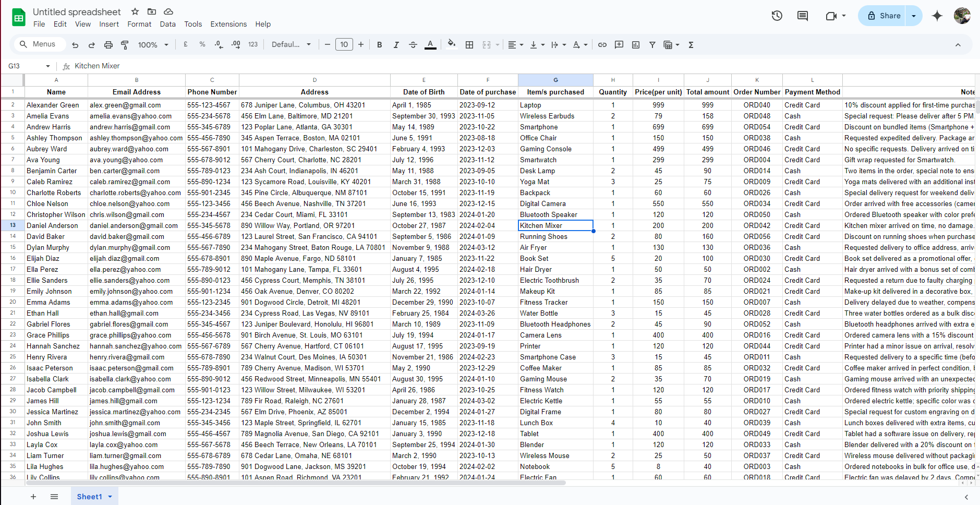Click the font size field

tap(344, 45)
